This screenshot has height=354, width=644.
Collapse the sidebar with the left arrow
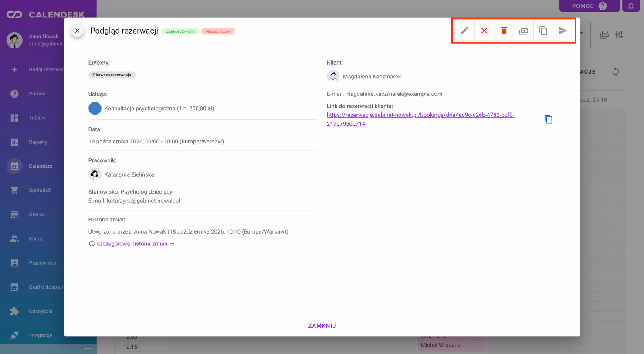88,349
